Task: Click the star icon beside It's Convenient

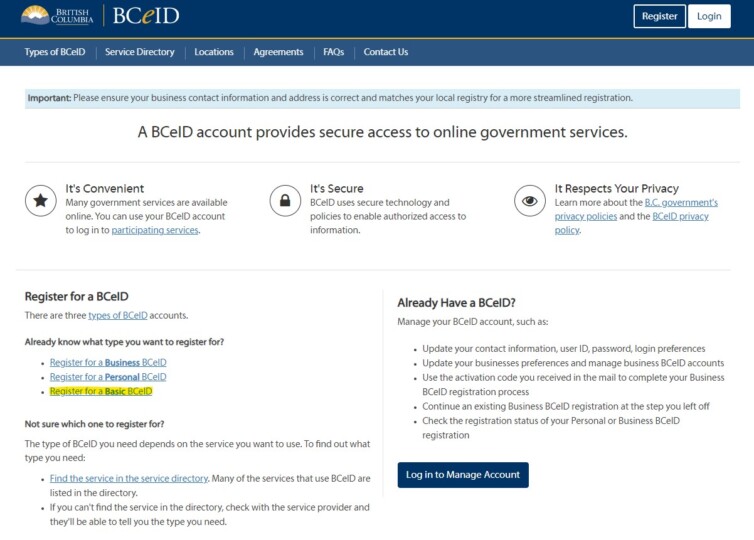Action: point(41,201)
